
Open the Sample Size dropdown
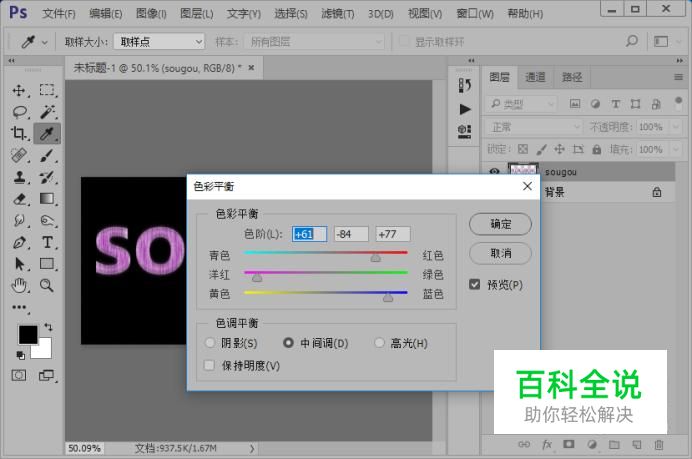click(x=159, y=41)
